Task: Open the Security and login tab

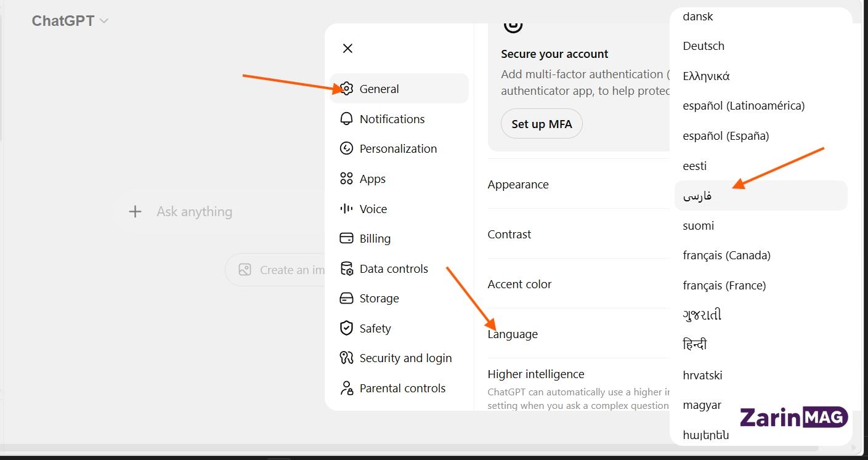Action: coord(399,358)
